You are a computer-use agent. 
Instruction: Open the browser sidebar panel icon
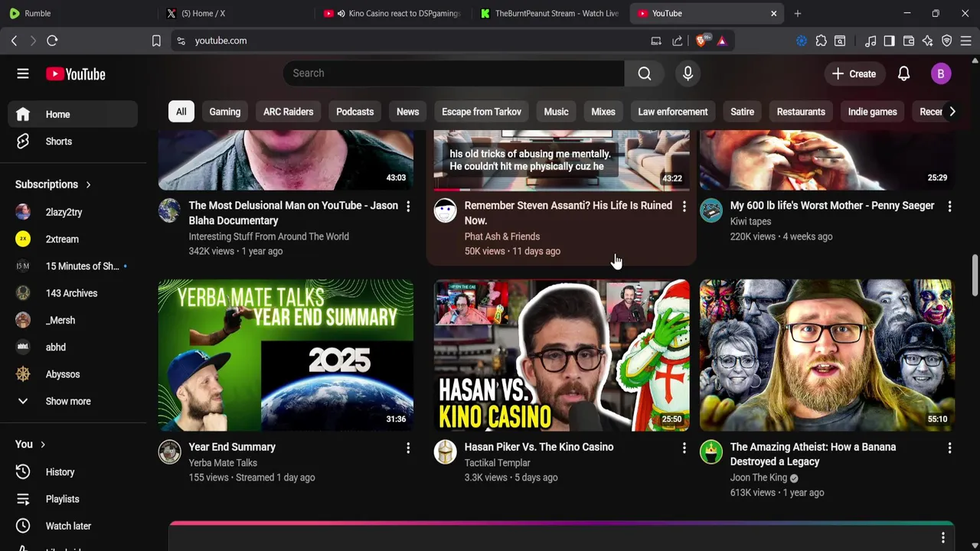(889, 41)
